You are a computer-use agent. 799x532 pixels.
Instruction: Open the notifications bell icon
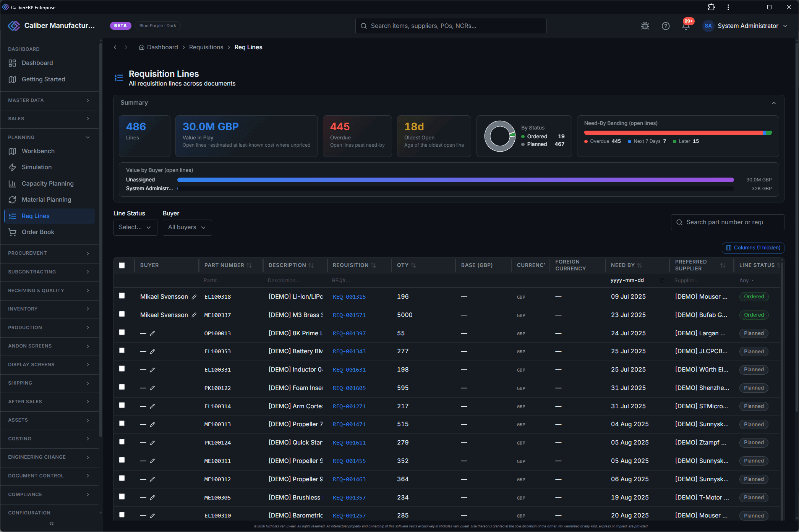click(686, 26)
